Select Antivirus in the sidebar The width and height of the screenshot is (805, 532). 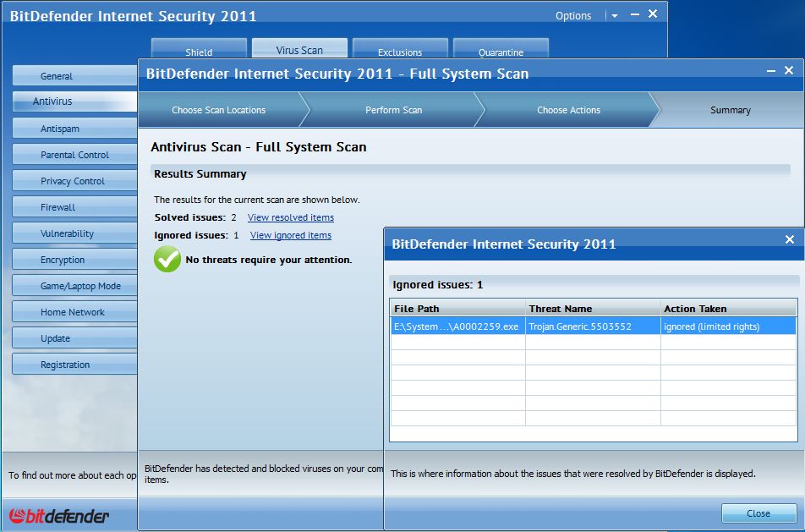pos(75,101)
